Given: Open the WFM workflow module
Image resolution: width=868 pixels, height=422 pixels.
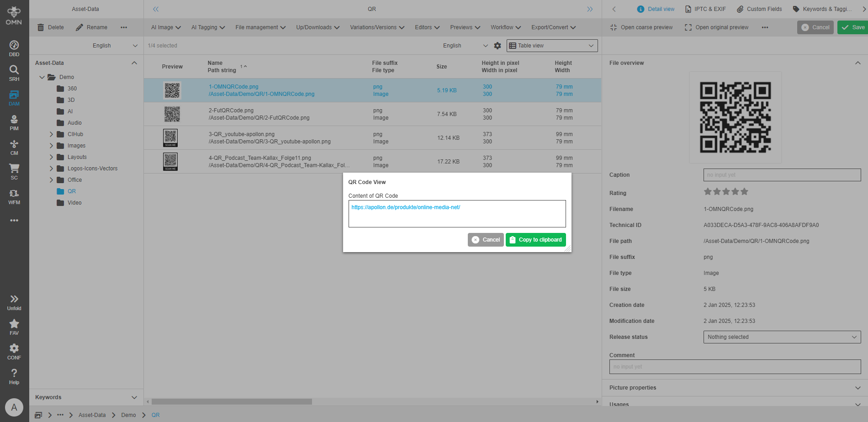Looking at the screenshot, I should (14, 196).
